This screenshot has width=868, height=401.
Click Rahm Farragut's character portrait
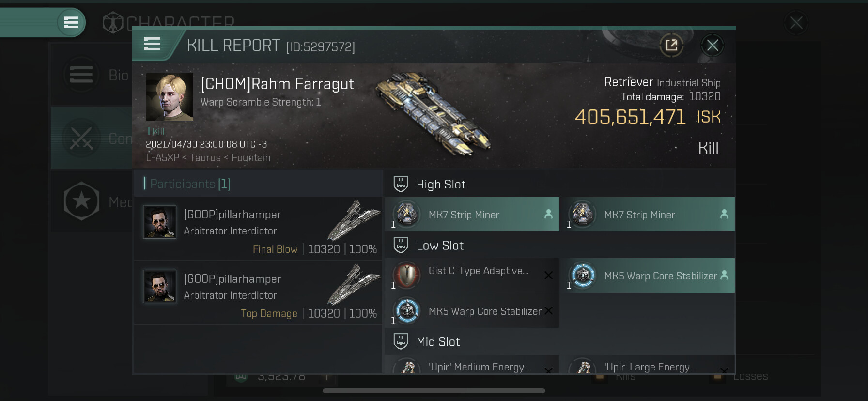(x=170, y=97)
